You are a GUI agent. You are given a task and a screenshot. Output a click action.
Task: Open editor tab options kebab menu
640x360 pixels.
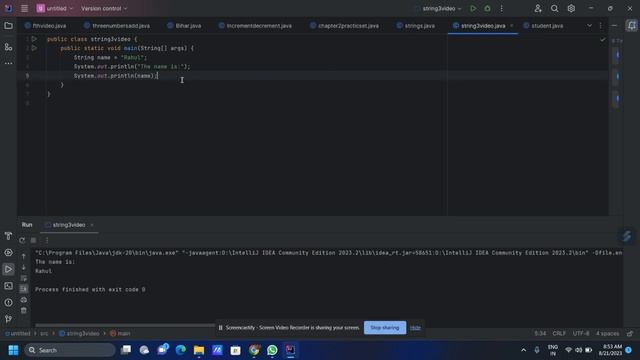pos(600,26)
